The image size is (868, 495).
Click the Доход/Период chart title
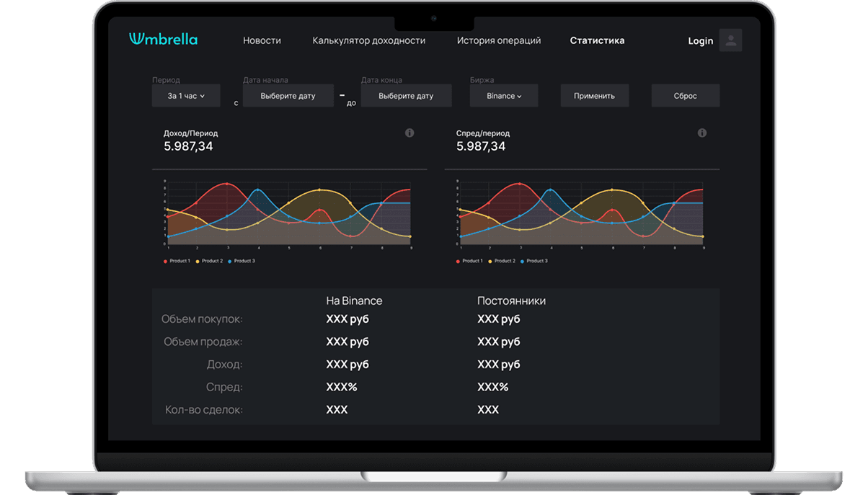[190, 133]
